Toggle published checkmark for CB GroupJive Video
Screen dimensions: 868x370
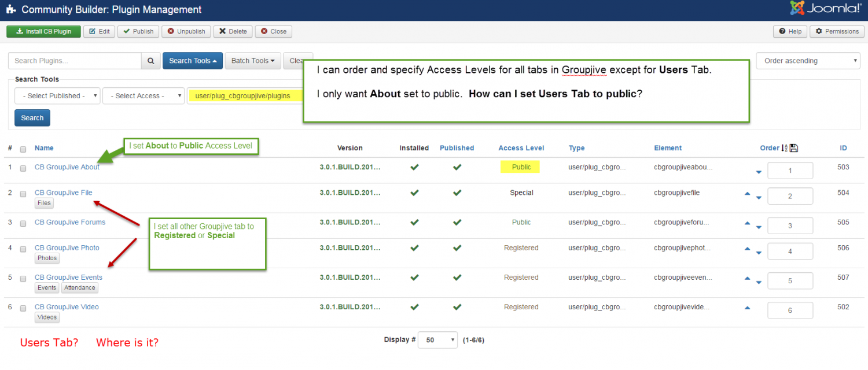tap(457, 307)
